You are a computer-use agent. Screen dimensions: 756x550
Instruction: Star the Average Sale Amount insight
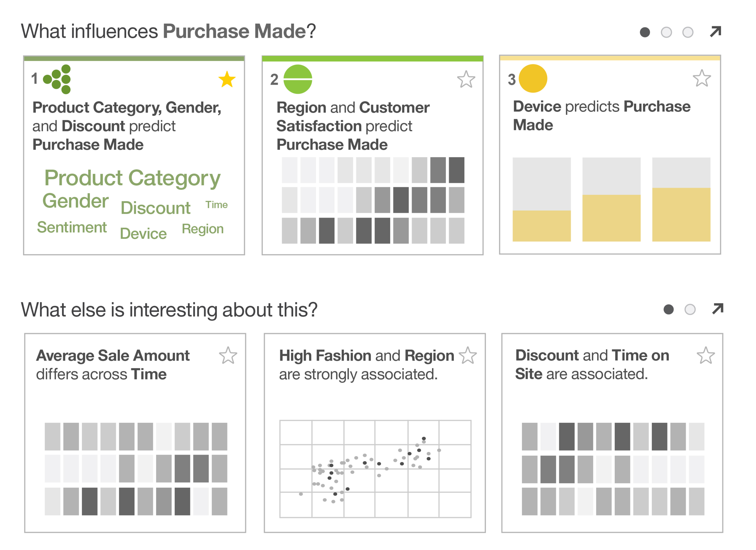[x=228, y=356]
